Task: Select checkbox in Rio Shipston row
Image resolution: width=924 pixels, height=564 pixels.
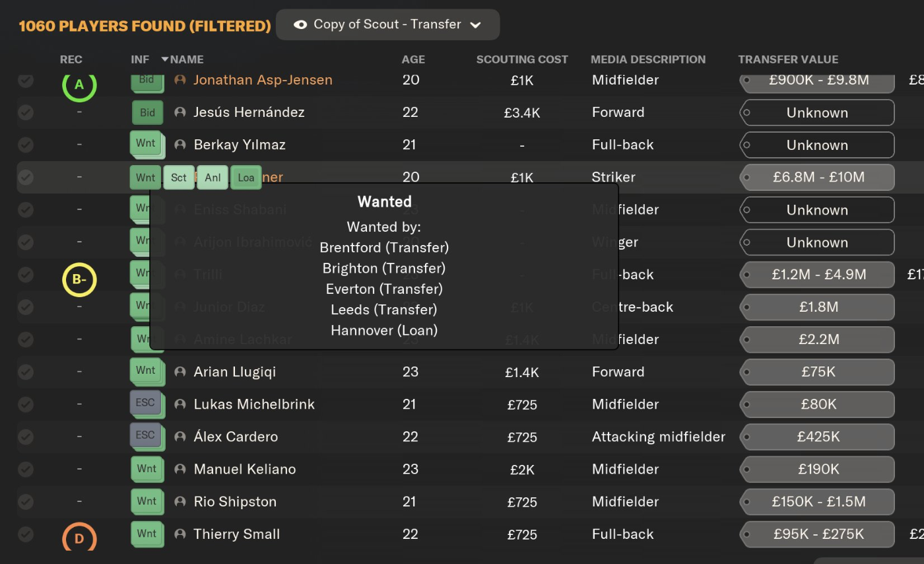Action: point(26,501)
